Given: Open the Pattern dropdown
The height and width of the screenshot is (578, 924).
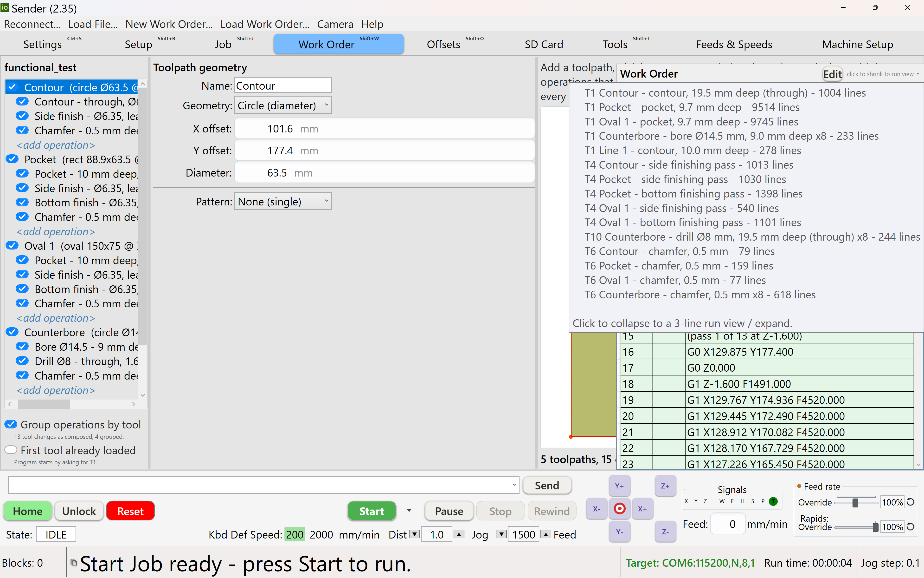Looking at the screenshot, I should (x=282, y=202).
